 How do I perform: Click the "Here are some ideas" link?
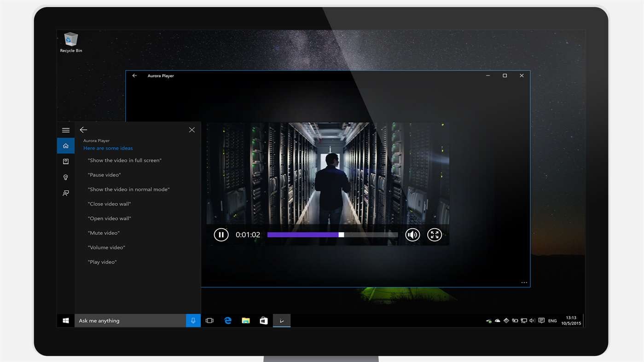(x=108, y=148)
